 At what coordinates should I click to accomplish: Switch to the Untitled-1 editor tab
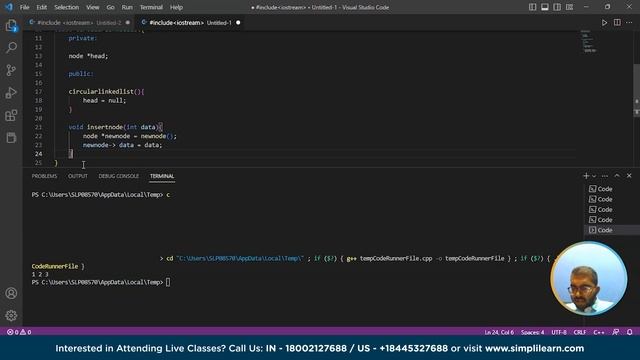coord(190,23)
